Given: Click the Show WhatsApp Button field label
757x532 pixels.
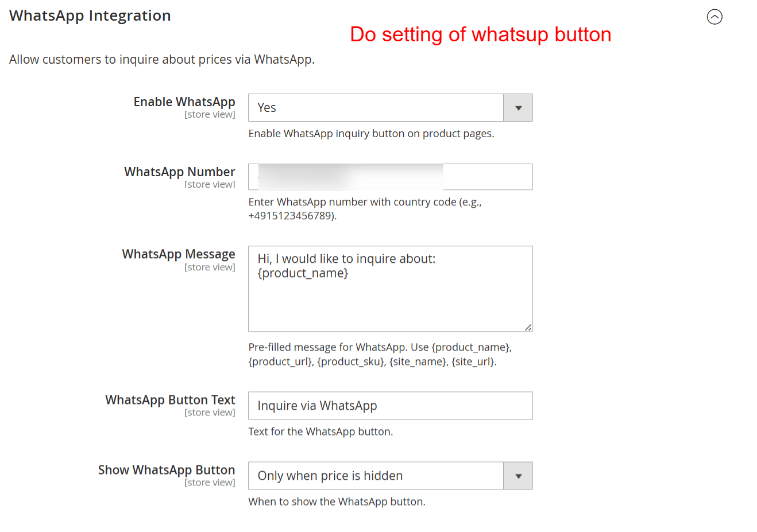Looking at the screenshot, I should point(167,469).
